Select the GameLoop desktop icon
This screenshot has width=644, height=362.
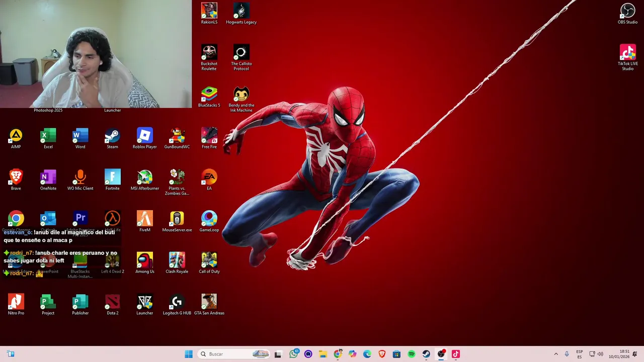(209, 222)
